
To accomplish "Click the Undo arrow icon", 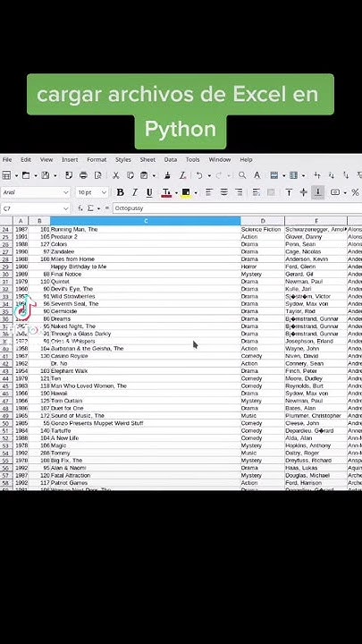I will (199, 175).
